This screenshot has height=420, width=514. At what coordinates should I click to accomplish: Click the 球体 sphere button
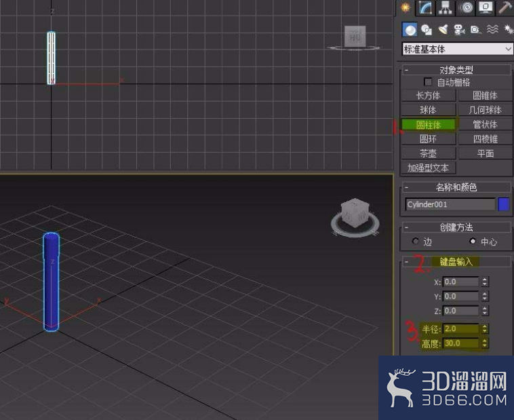click(428, 110)
